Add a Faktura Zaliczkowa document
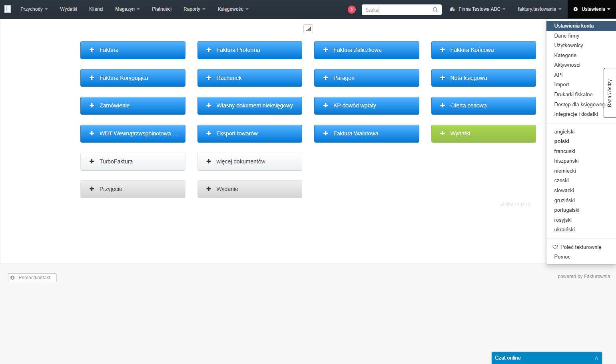 point(367,50)
